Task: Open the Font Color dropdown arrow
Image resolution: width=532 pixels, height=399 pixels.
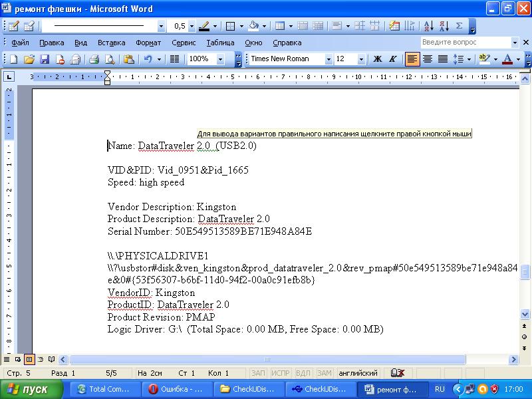Action: click(x=518, y=59)
